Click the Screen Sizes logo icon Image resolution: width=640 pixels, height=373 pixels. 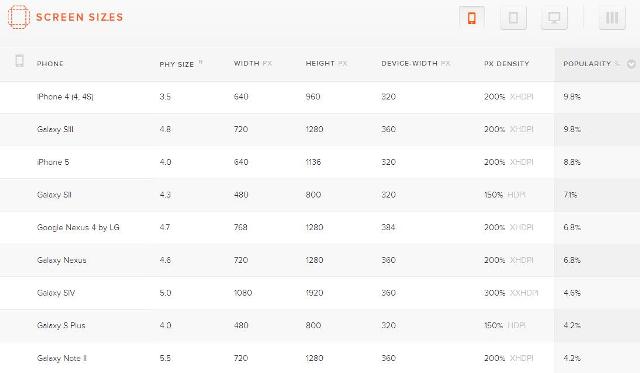click(18, 17)
